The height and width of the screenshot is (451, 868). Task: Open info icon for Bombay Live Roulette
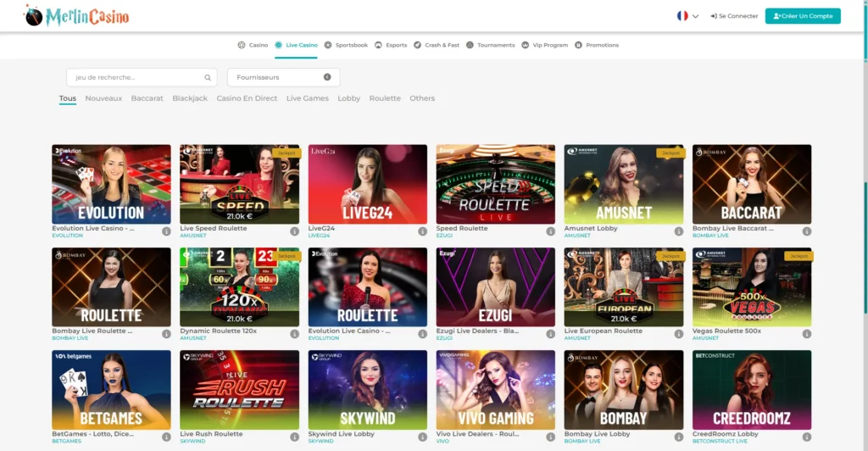pos(166,334)
